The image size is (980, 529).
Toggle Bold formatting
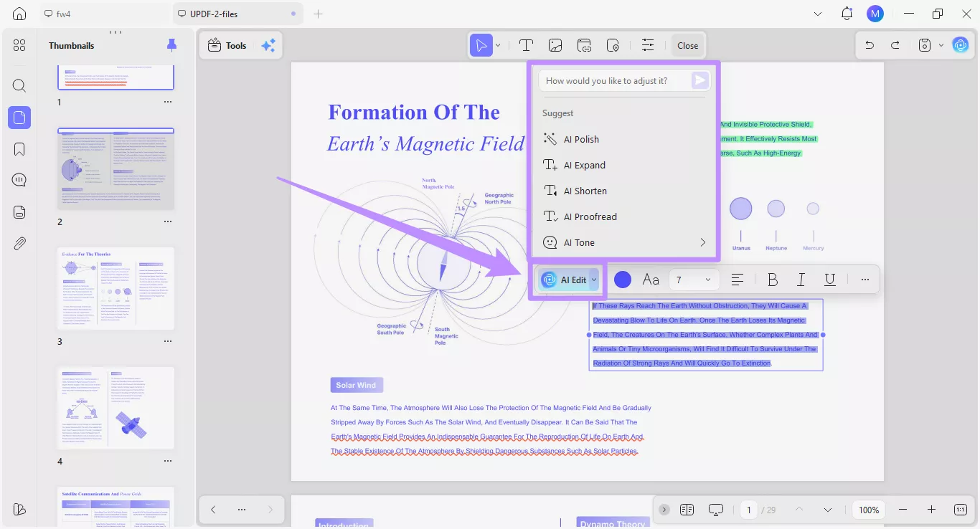coord(773,280)
